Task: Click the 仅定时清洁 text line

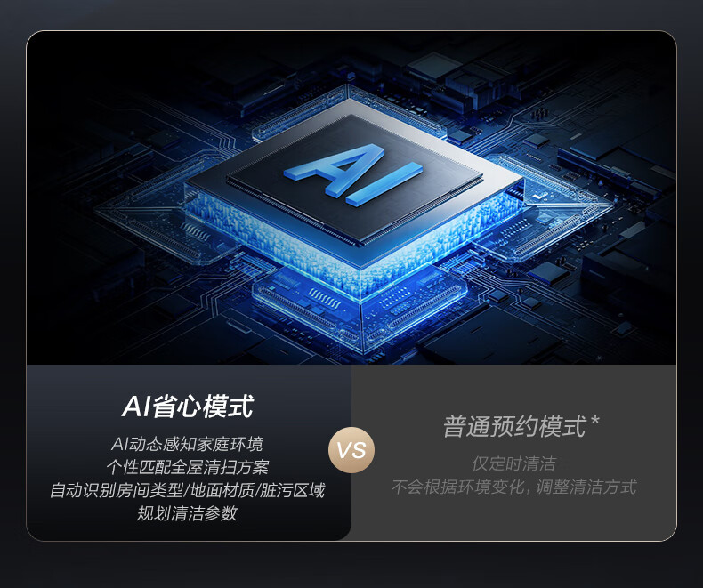Action: pos(513,463)
